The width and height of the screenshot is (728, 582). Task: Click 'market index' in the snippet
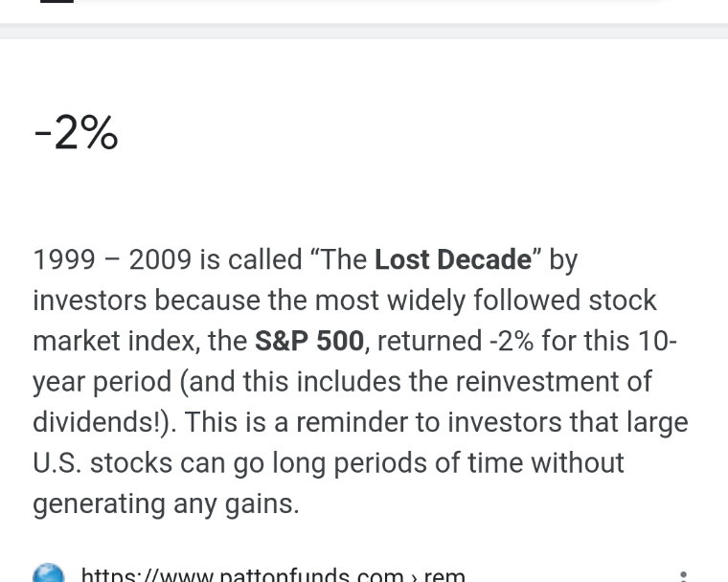point(114,341)
